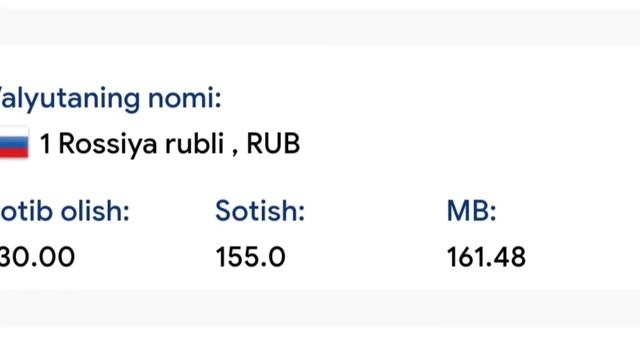Select the "Sotib olish:" column label
640x360 pixels.
pyautogui.click(x=64, y=211)
